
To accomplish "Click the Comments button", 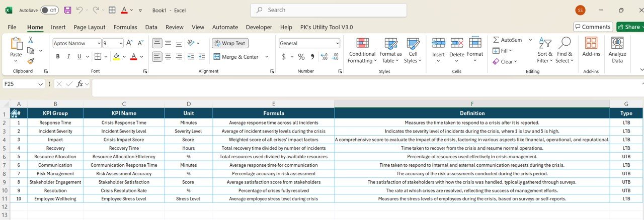I will click(x=593, y=27).
